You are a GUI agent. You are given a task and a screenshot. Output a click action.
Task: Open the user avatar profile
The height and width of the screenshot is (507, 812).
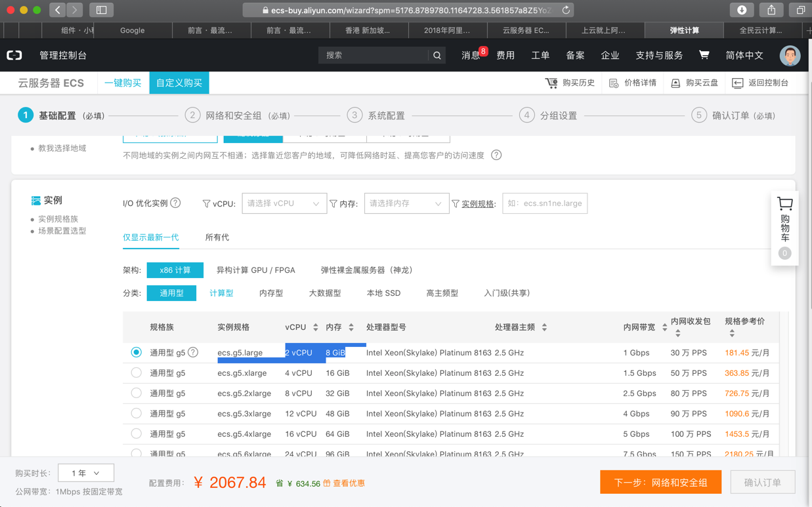pyautogui.click(x=790, y=56)
